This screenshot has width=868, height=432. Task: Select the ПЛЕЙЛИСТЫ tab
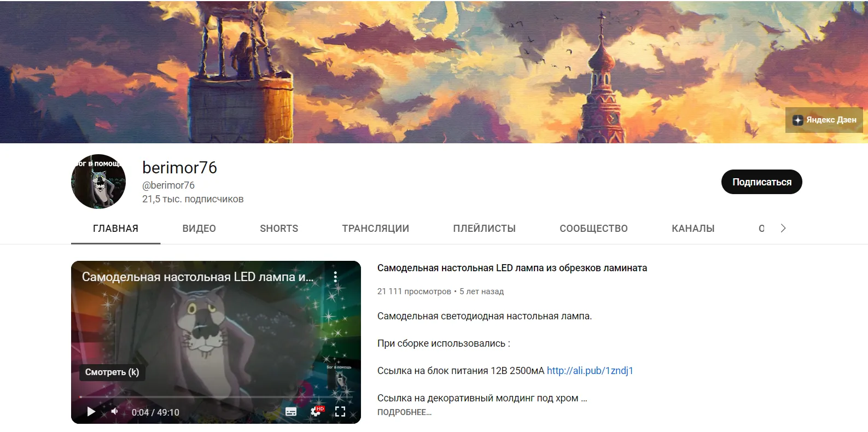tap(484, 229)
